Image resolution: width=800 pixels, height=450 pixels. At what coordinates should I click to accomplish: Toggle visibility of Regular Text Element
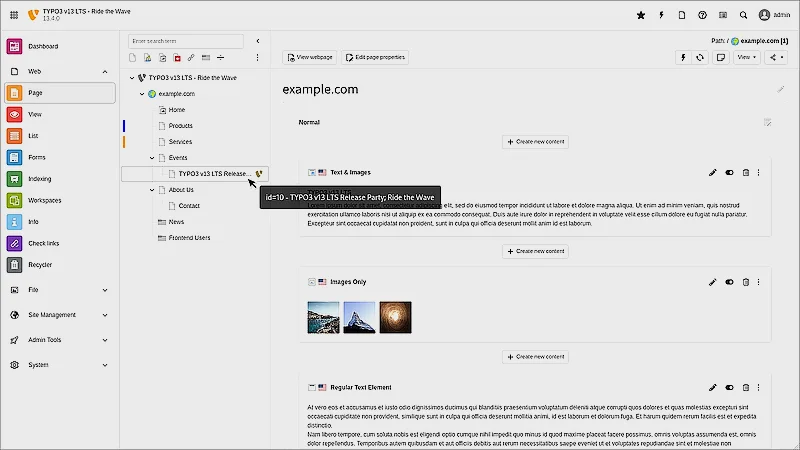tap(730, 387)
